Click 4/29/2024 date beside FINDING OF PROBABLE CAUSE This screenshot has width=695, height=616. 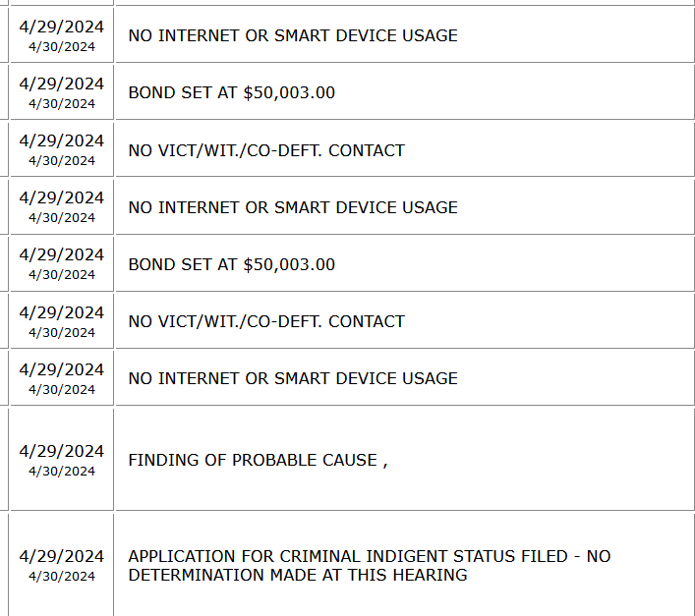[x=61, y=451]
